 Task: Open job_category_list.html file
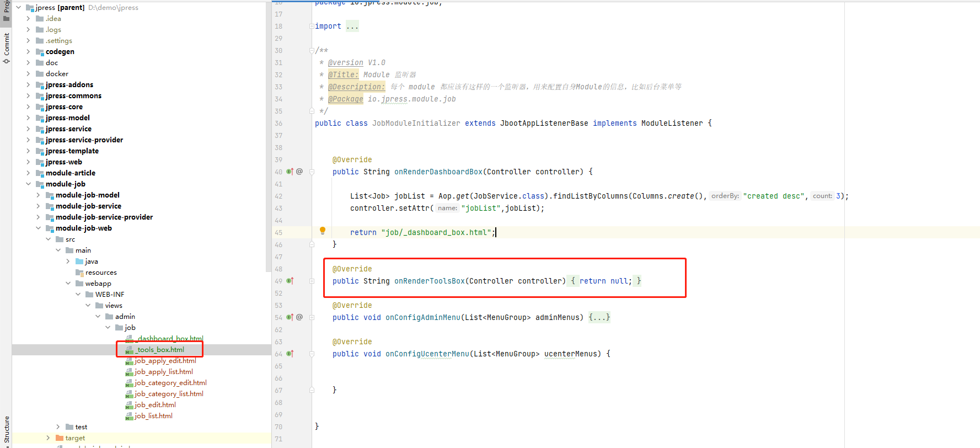pos(169,393)
